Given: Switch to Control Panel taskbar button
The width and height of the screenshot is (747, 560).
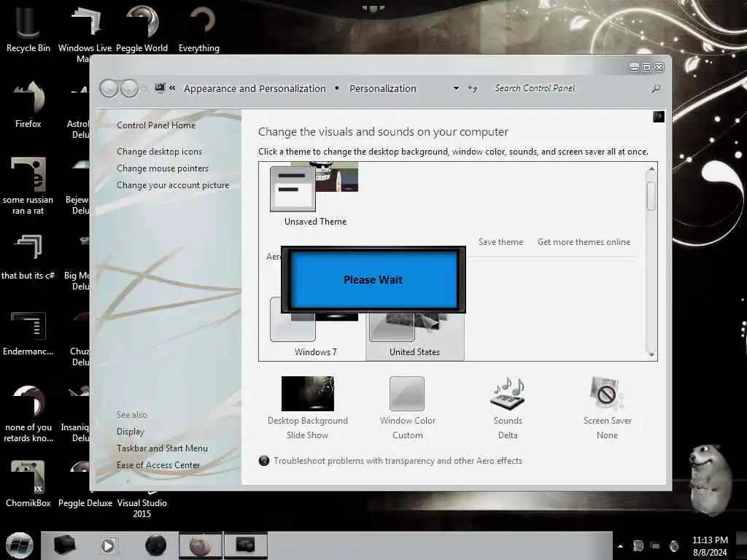Looking at the screenshot, I should pyautogui.click(x=245, y=545).
